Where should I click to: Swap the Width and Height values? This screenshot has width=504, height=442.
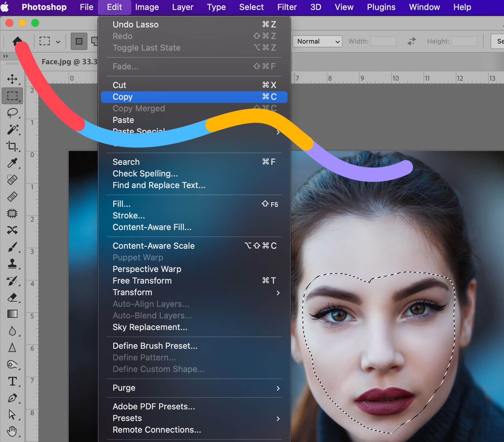(411, 41)
